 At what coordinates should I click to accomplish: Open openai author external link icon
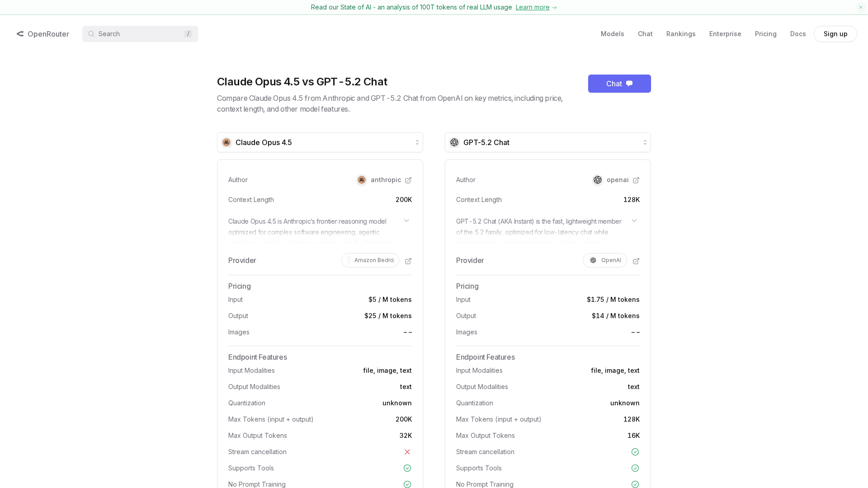pos(636,180)
